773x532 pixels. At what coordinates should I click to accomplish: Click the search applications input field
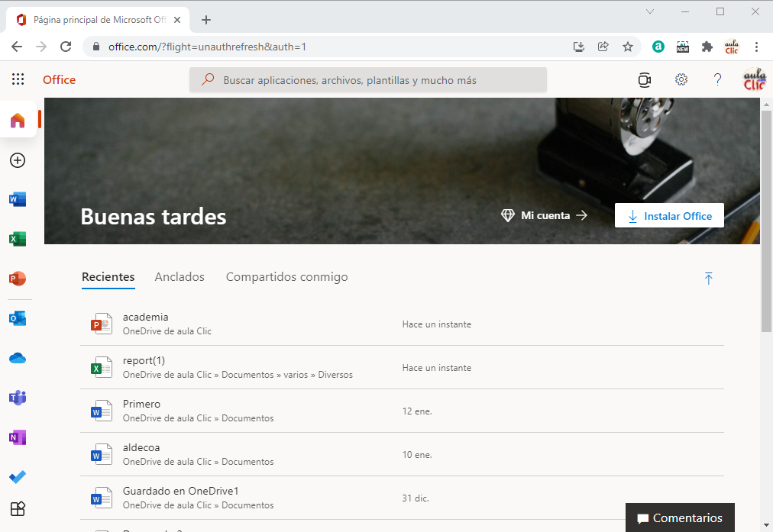pos(369,79)
